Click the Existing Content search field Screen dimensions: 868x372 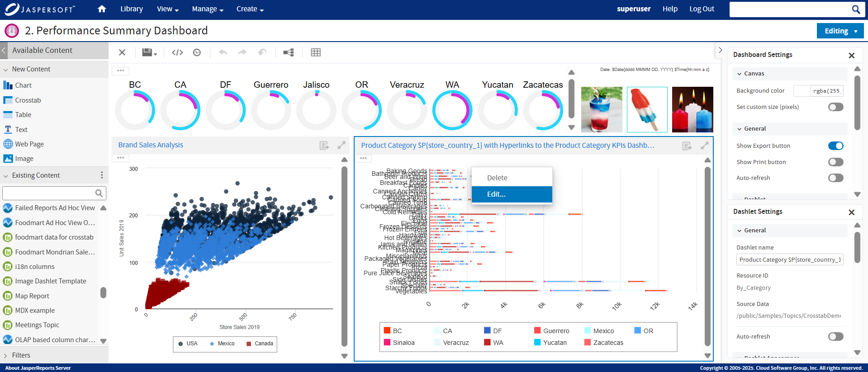54,193
